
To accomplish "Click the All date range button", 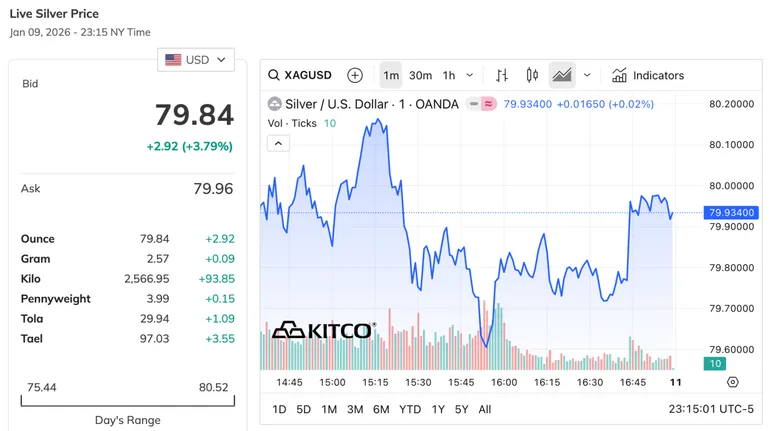I will (x=485, y=409).
